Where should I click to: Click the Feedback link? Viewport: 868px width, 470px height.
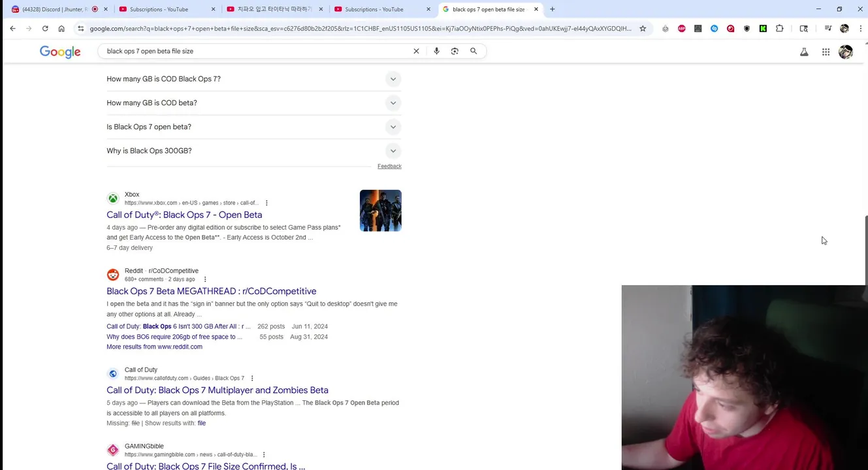[389, 166]
